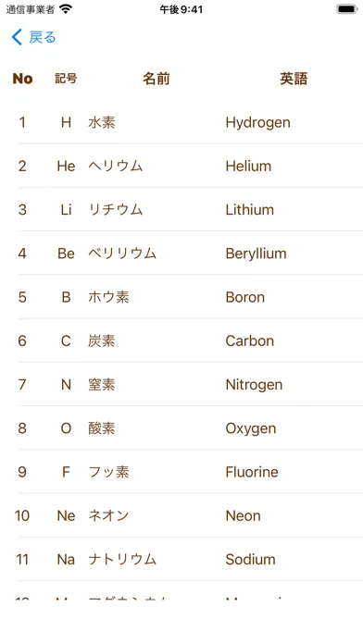Click the 記号 column header

coord(66,79)
